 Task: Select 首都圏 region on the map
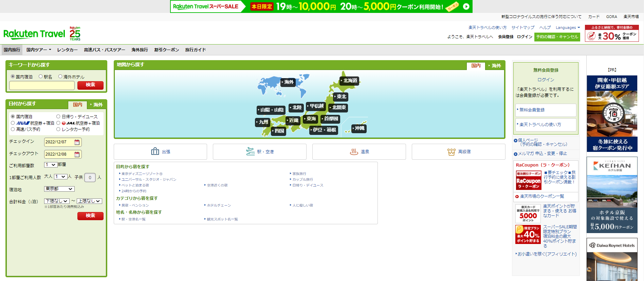330,119
